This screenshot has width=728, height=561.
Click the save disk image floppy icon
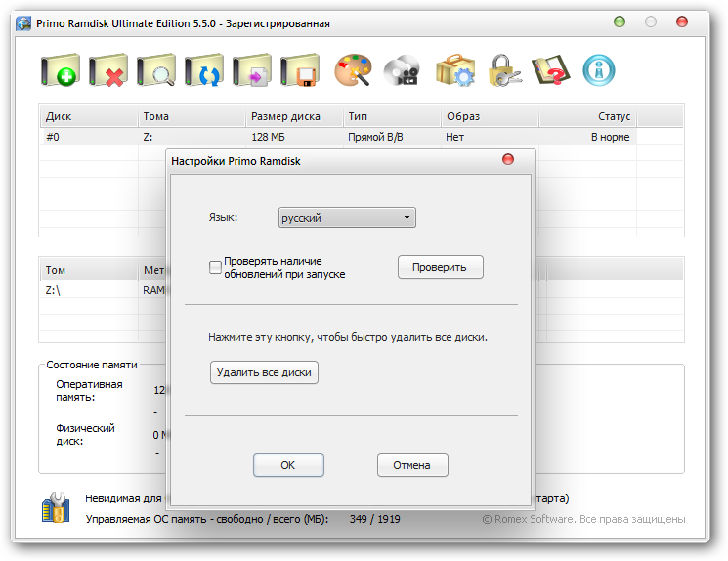[x=300, y=70]
